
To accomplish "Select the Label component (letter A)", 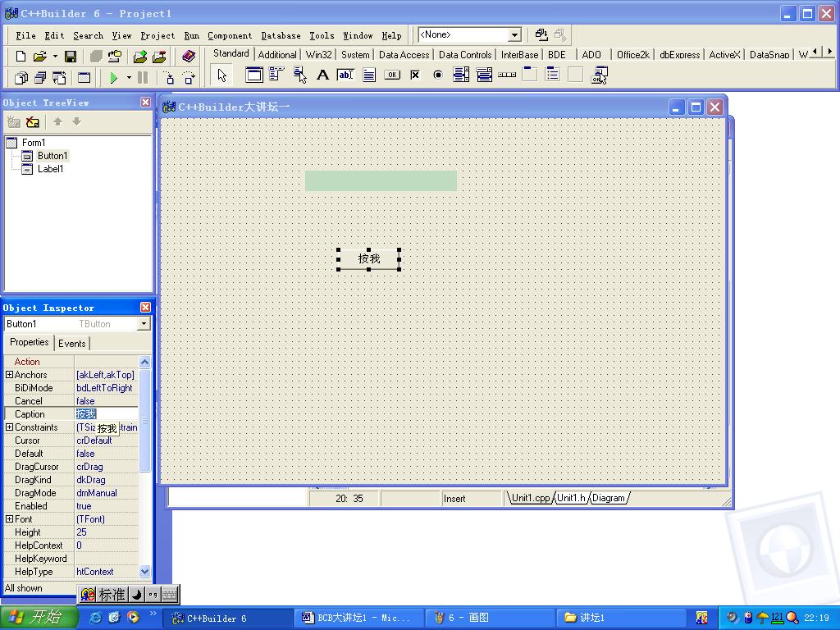I will click(x=322, y=75).
